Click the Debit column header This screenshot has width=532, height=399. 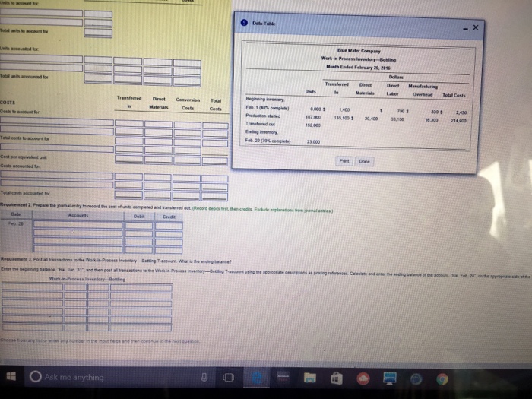point(139,216)
